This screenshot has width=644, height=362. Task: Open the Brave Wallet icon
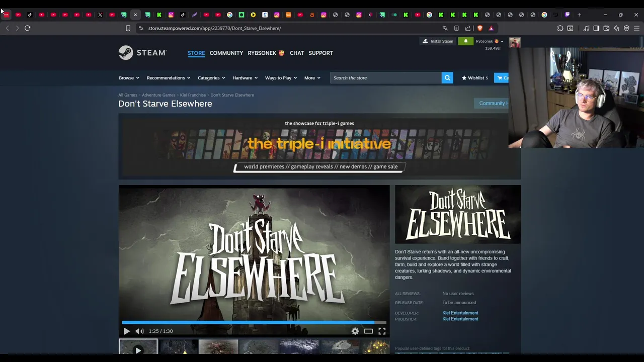coord(606,28)
